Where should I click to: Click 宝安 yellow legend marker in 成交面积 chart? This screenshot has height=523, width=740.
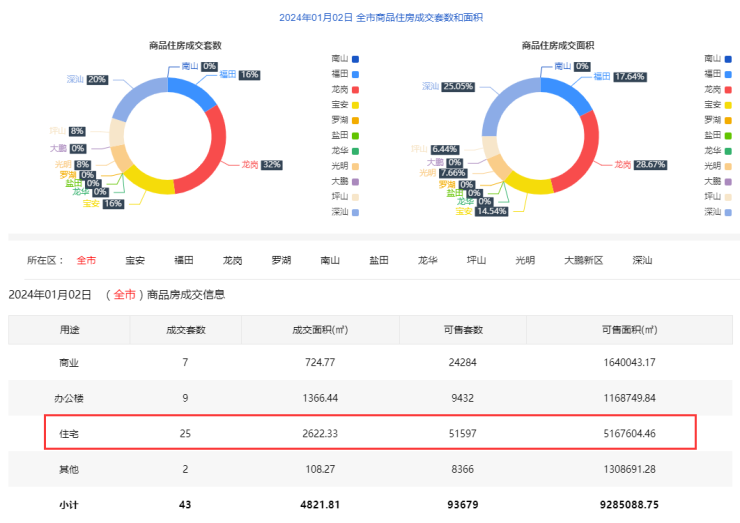pyautogui.click(x=729, y=105)
